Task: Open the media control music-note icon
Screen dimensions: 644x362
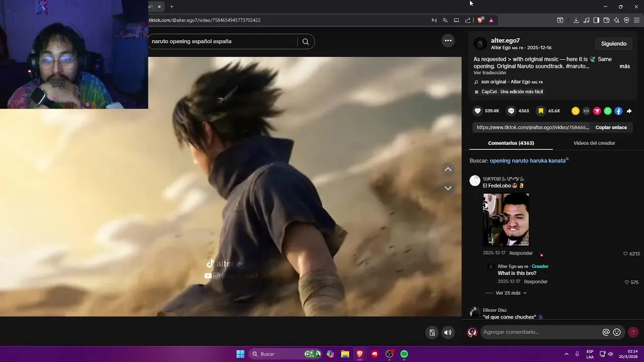Action: pos(587,20)
